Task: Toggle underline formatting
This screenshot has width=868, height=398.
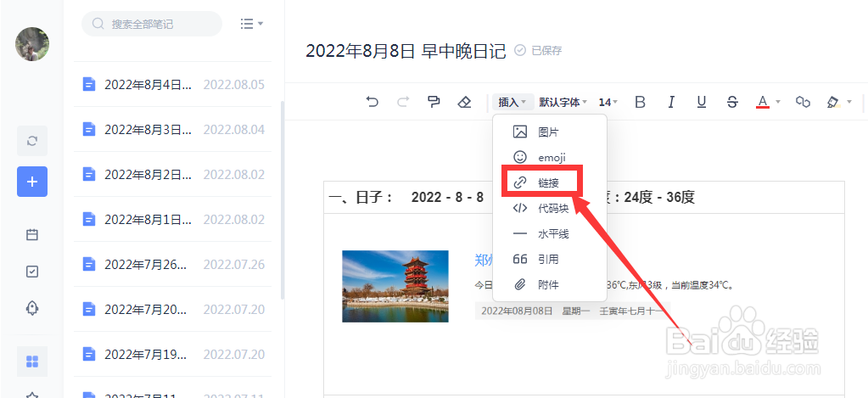Action: tap(702, 102)
